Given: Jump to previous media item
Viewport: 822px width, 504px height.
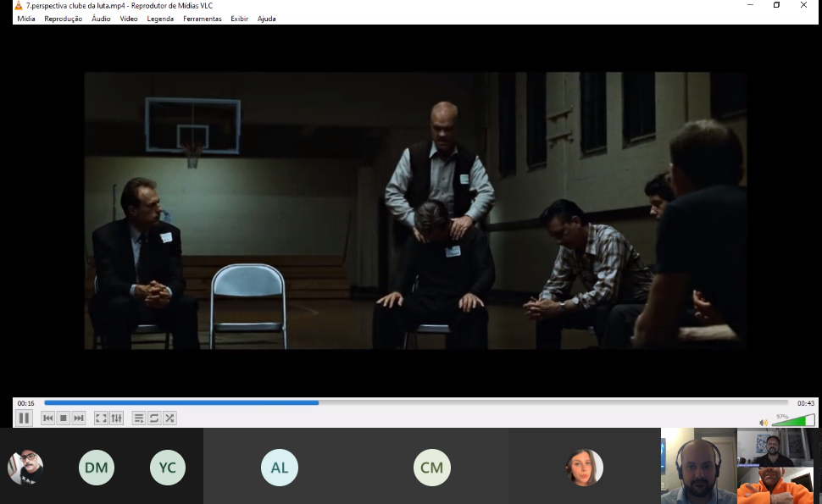Looking at the screenshot, I should (x=47, y=418).
